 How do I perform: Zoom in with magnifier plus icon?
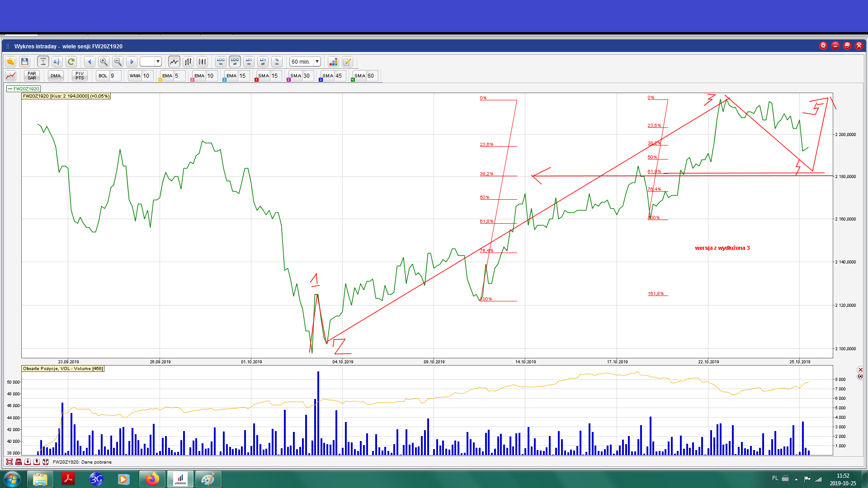104,61
